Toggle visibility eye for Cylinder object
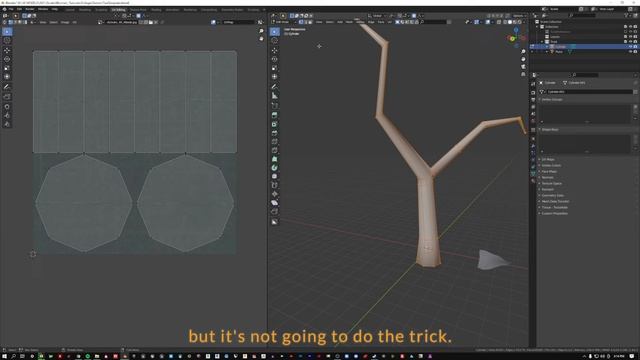This screenshot has height=360, width=640. tap(630, 47)
